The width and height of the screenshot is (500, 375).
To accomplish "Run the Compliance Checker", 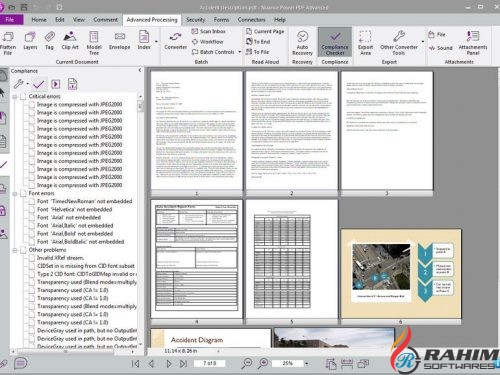I will pyautogui.click(x=335, y=43).
